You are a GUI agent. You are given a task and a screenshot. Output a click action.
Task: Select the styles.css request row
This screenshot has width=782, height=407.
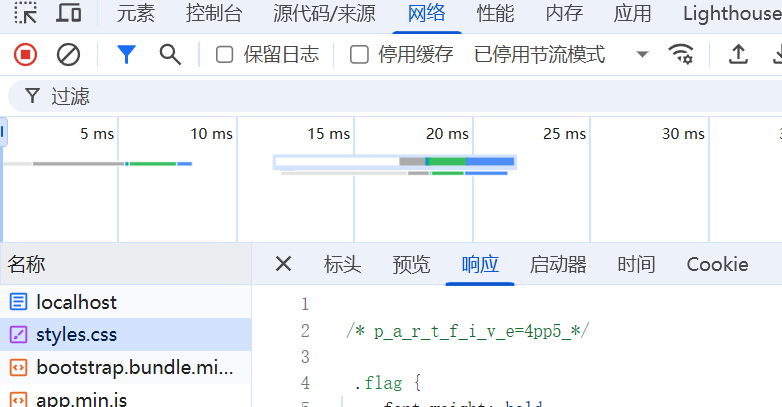click(126, 335)
